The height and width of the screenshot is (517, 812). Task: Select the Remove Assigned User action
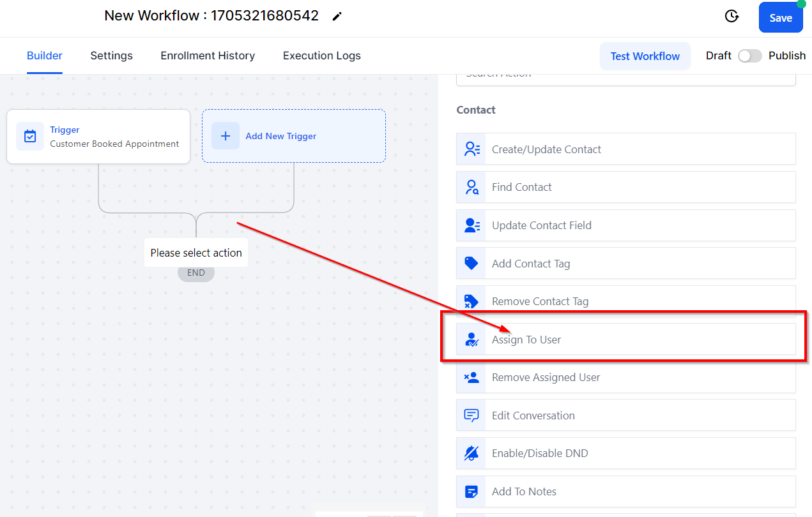(626, 377)
